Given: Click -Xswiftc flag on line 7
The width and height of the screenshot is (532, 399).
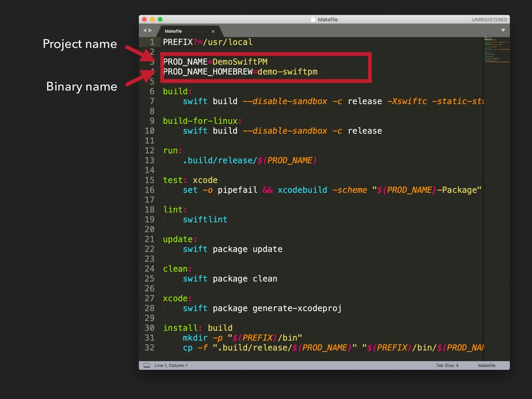Looking at the screenshot, I should pyautogui.click(x=407, y=101).
